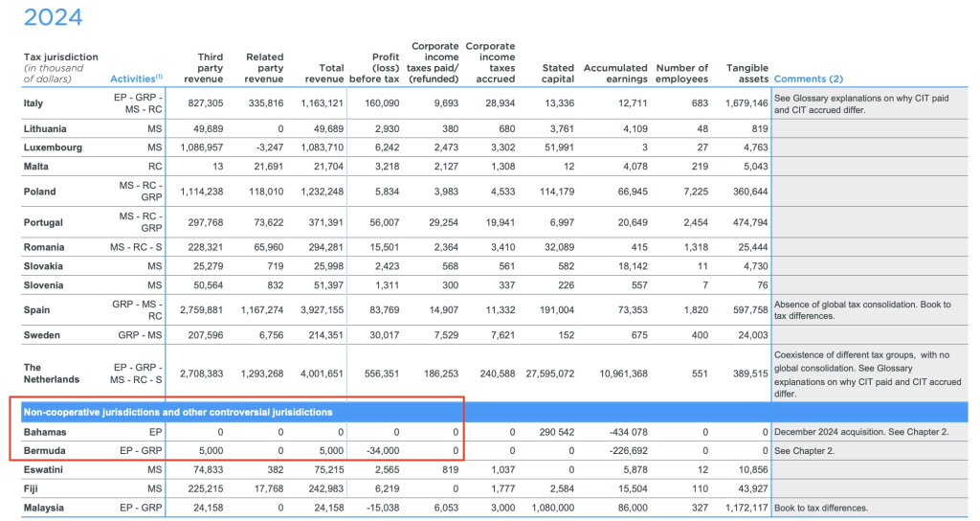This screenshot has width=980, height=521.
Task: Select the Bahamas December 2024 acquisition comment
Action: click(861, 433)
